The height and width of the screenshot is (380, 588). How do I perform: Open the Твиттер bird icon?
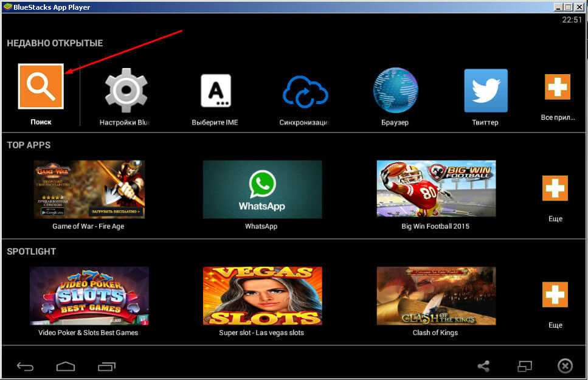point(485,91)
